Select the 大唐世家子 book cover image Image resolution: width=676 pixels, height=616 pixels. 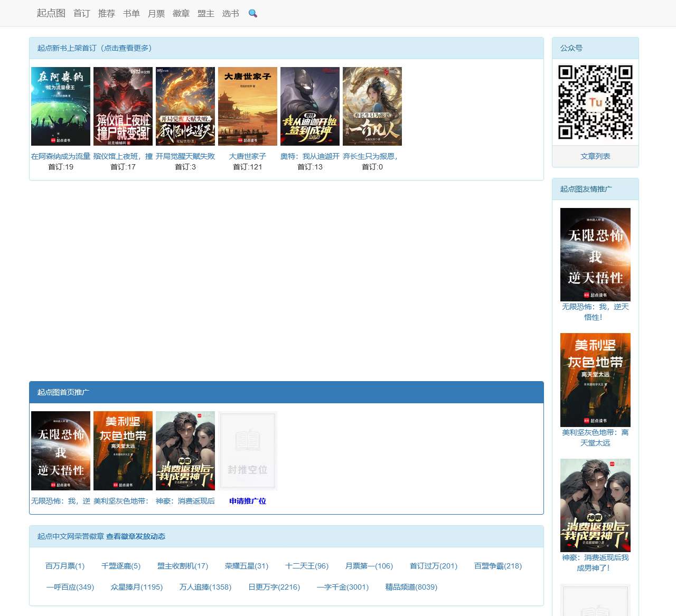click(248, 106)
